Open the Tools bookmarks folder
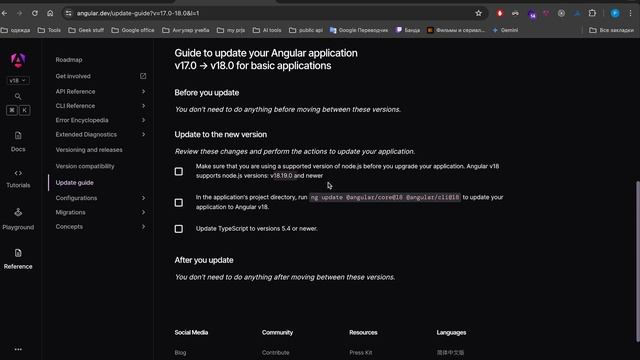The image size is (640, 360). pos(49,30)
